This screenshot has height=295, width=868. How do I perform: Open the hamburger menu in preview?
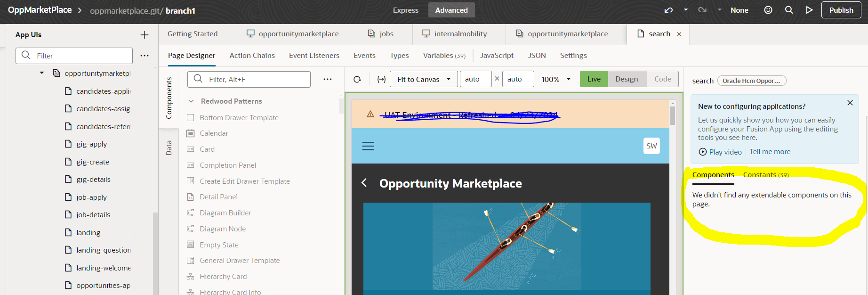coord(368,146)
